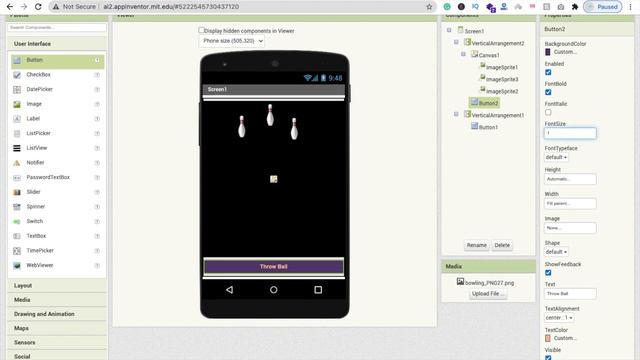The image size is (640, 360).
Task: Click the Rename component button
Action: click(476, 245)
